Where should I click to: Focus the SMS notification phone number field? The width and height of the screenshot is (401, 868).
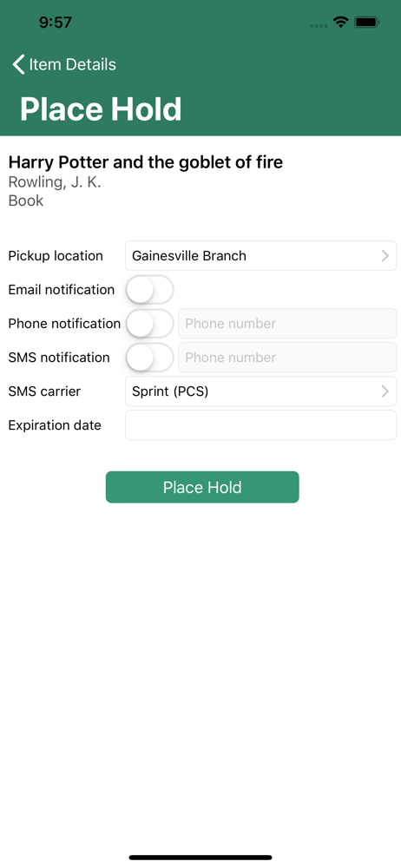tap(287, 357)
